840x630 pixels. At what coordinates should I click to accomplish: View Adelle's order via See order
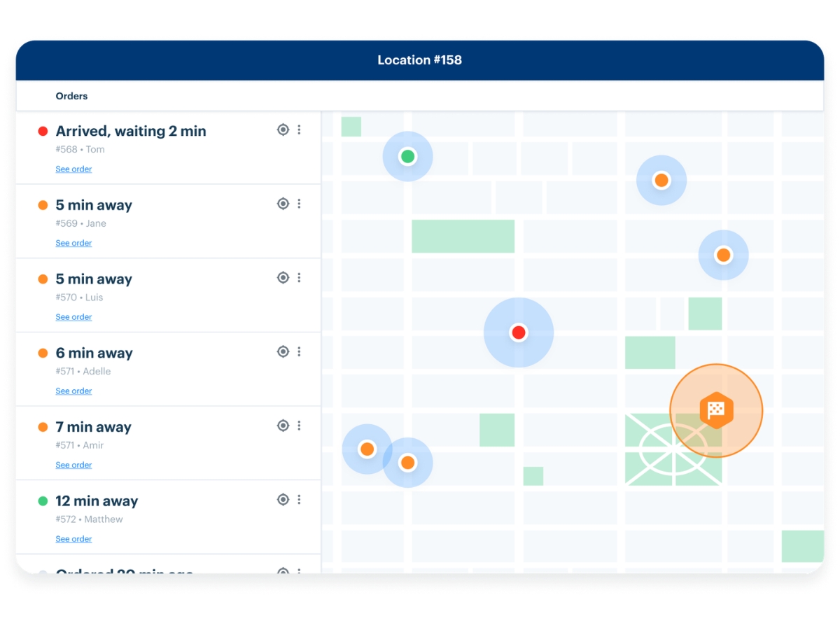(x=73, y=391)
